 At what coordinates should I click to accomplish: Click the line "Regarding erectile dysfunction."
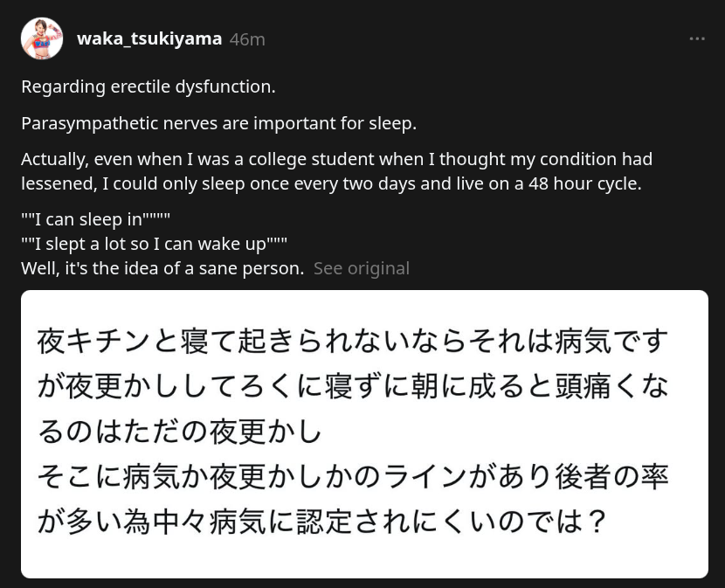pos(148,86)
